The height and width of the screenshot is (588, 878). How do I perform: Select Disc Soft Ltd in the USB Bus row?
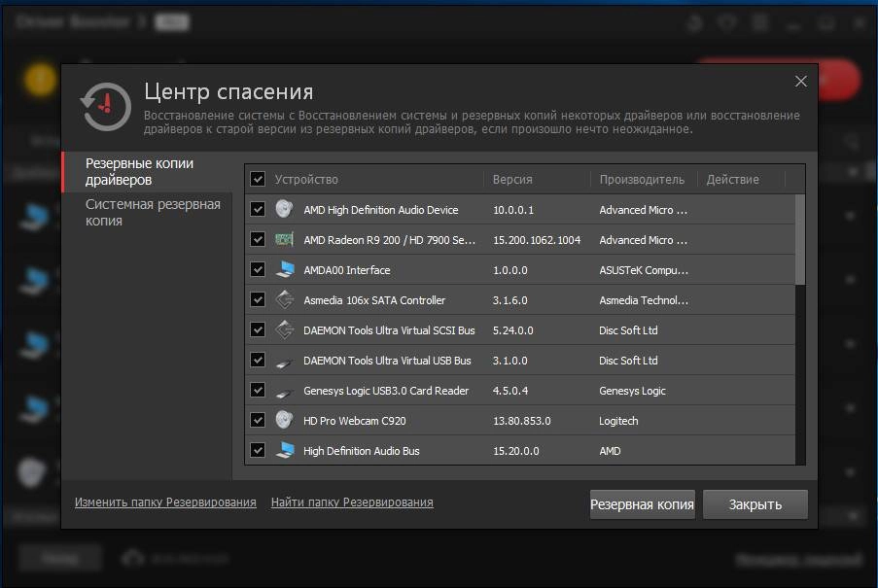[628, 361]
